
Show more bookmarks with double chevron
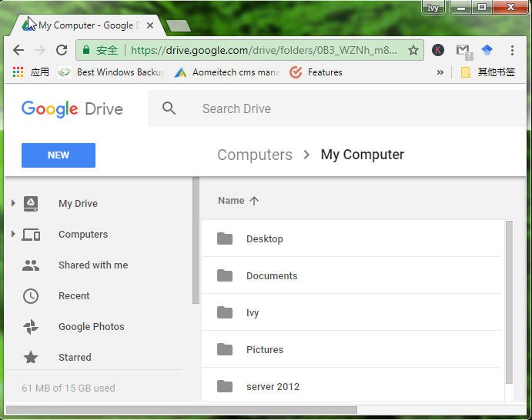point(440,72)
